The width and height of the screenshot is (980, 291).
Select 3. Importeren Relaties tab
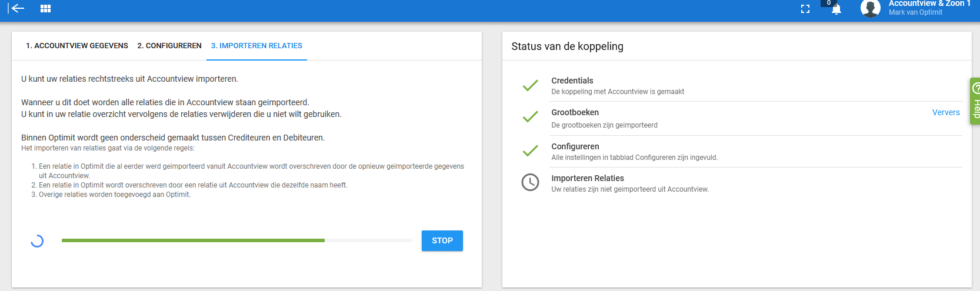(x=256, y=45)
